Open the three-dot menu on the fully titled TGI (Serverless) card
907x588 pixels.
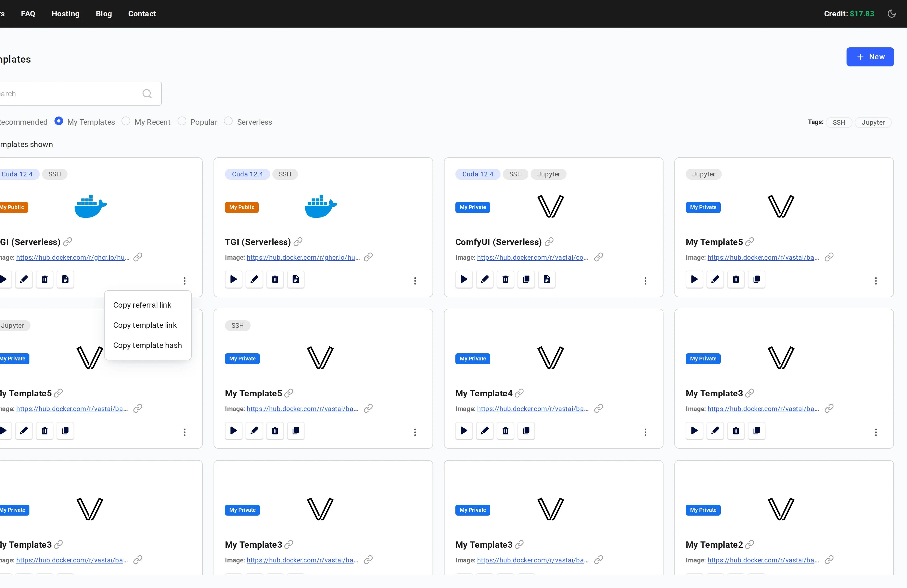click(x=415, y=281)
